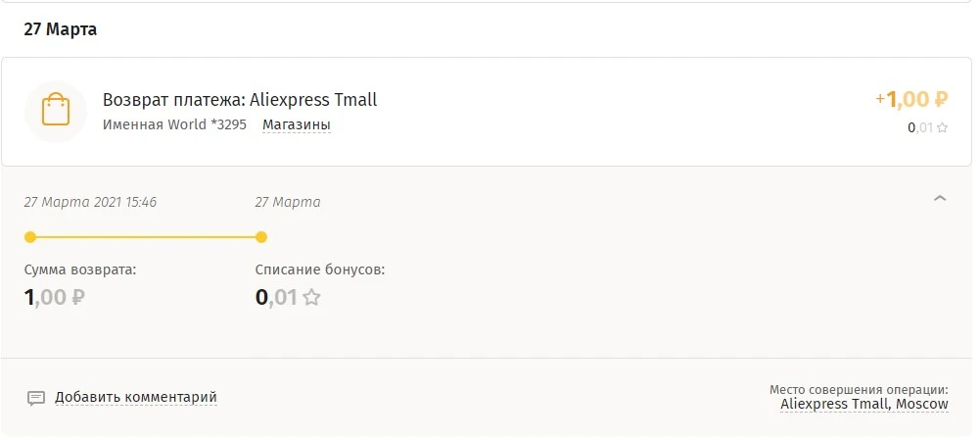
Task: Click the first yellow timeline dot
Action: pyautogui.click(x=30, y=236)
